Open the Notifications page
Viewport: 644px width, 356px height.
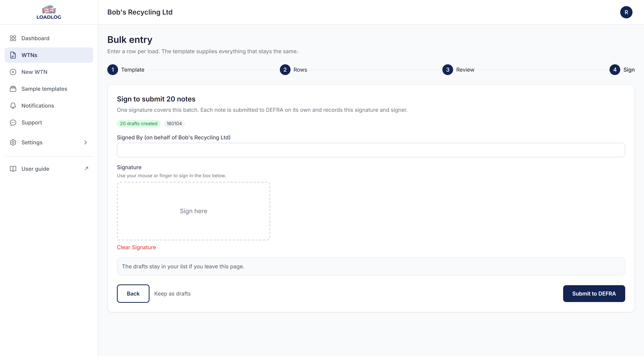pyautogui.click(x=49, y=106)
